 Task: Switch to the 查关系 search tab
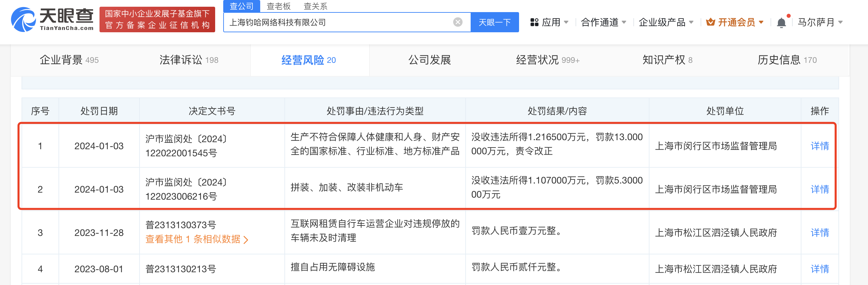315,6
